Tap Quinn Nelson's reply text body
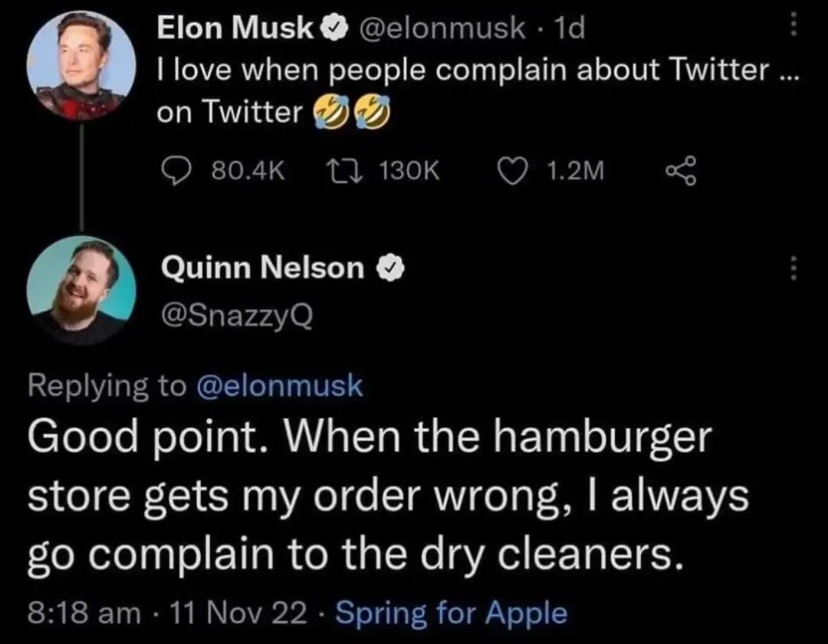 pos(383,494)
